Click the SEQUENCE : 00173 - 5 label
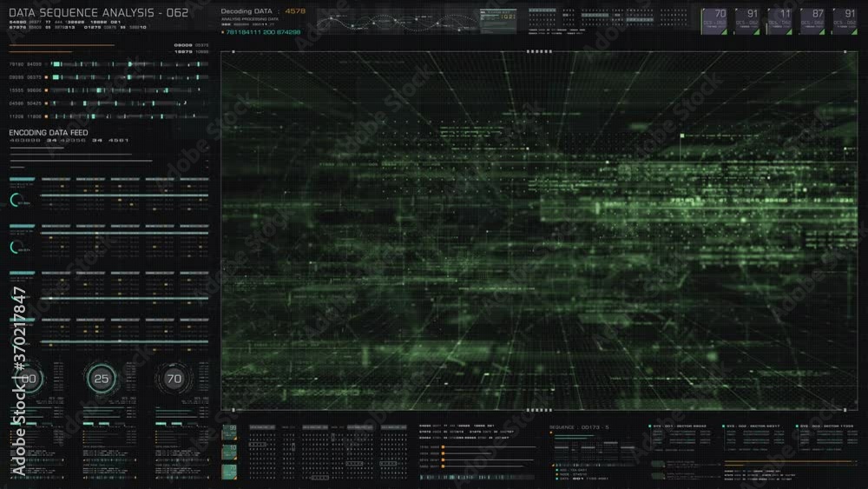Image resolution: width=868 pixels, height=489 pixels. coord(579,427)
